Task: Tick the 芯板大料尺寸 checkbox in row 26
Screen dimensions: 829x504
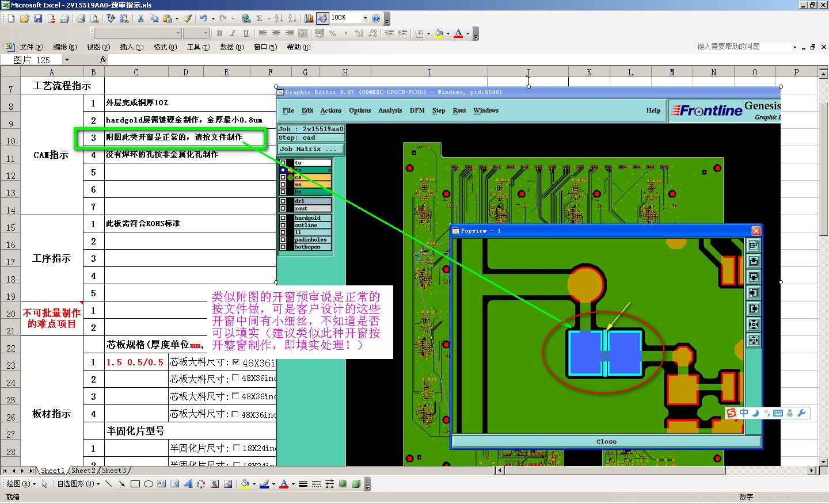Action: pyautogui.click(x=235, y=413)
